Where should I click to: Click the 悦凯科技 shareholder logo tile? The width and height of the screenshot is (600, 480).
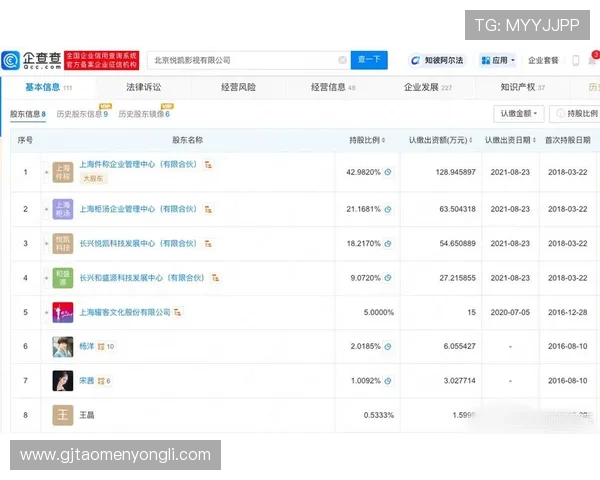tap(63, 243)
